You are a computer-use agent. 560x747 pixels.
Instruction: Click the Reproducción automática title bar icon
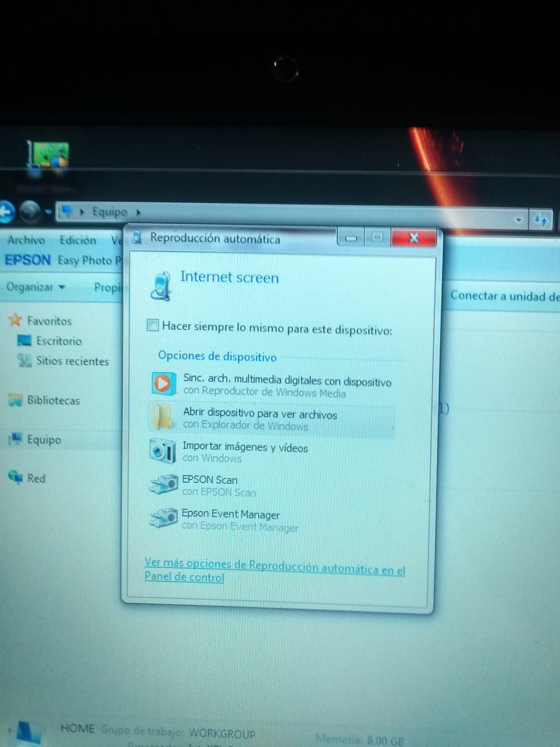(137, 237)
